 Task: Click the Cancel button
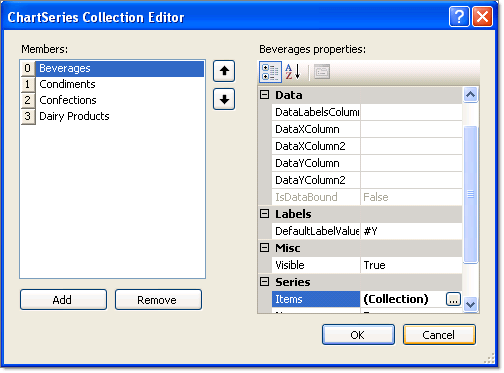coord(439,335)
